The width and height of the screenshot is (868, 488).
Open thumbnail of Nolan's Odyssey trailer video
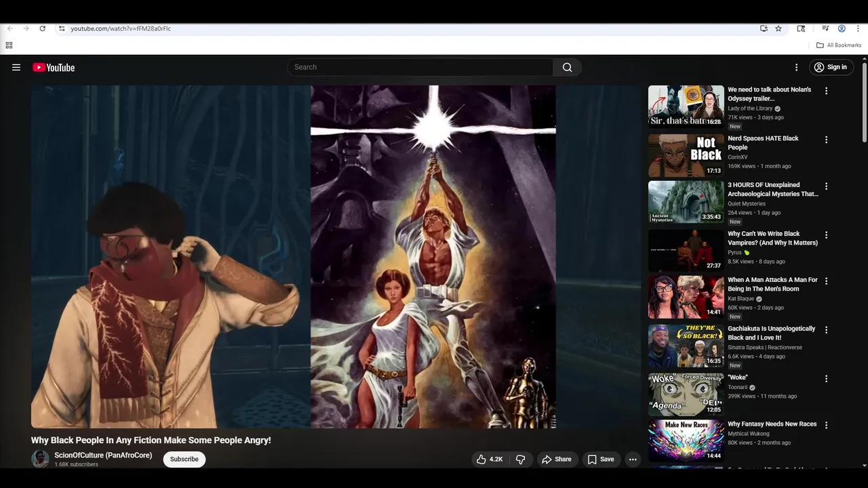point(686,106)
